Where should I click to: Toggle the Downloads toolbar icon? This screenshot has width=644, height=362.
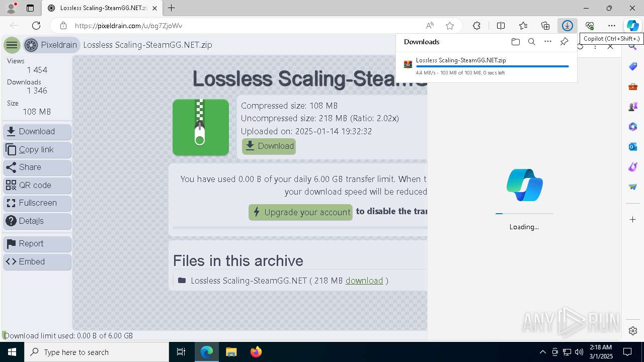[568, 26]
